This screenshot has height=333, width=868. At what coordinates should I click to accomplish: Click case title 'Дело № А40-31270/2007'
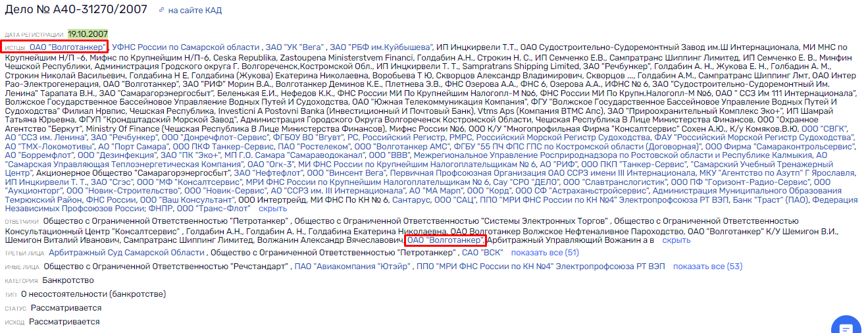pos(76,11)
